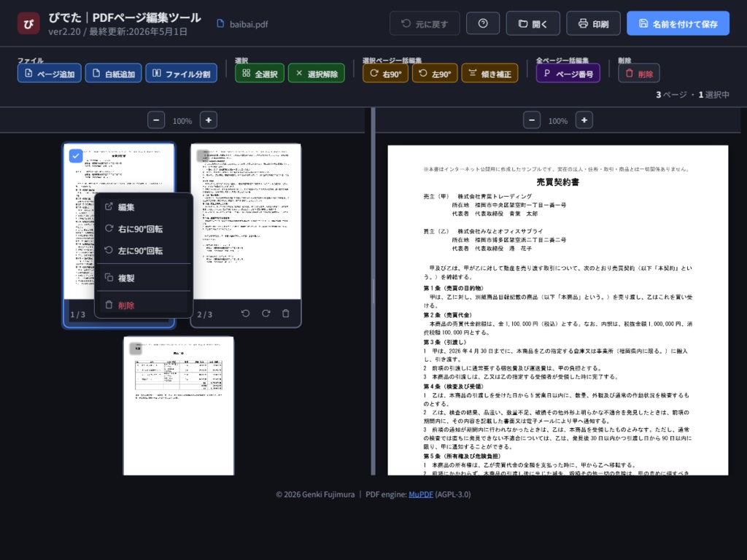Click the 第5条(所有権及び危険負担) heading
The image size is (747, 560).
(462, 456)
